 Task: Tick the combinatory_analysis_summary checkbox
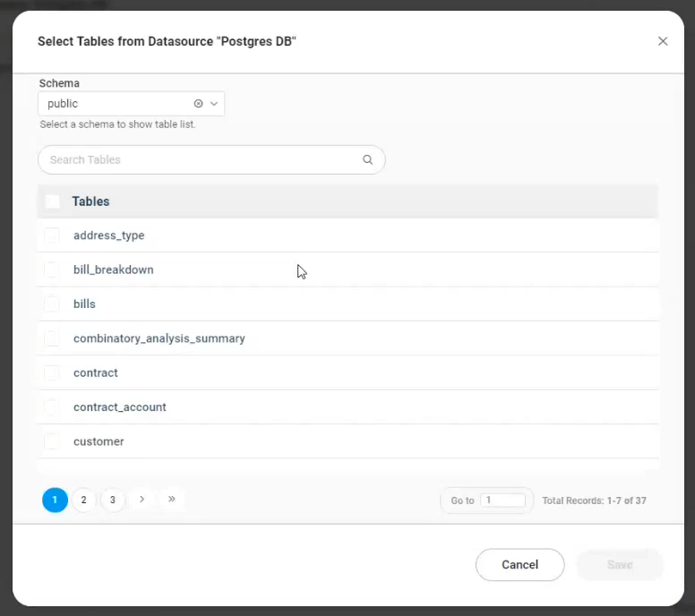tap(52, 338)
